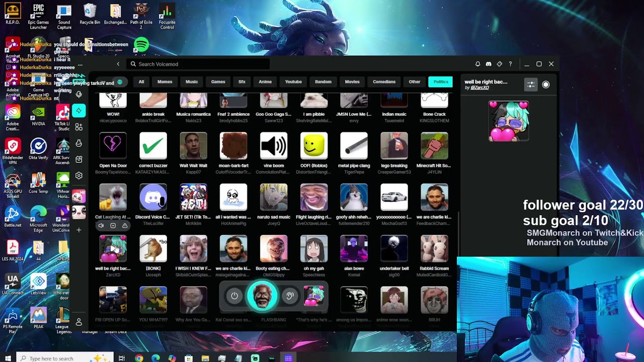This screenshot has width=644, height=362.
Task: Add new item with the sidebar plus
Action: click(x=78, y=230)
